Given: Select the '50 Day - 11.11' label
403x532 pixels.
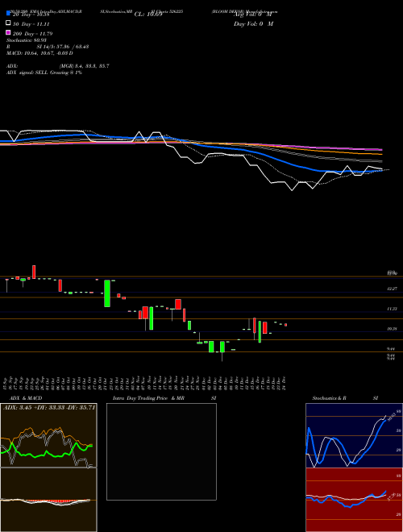Looking at the screenshot, I should click(x=31, y=24).
